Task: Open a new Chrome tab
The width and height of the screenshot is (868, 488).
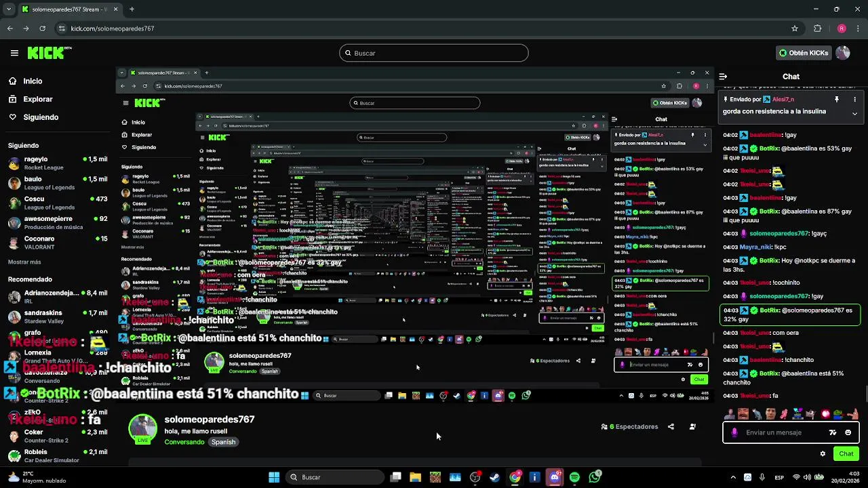Action: (x=132, y=9)
